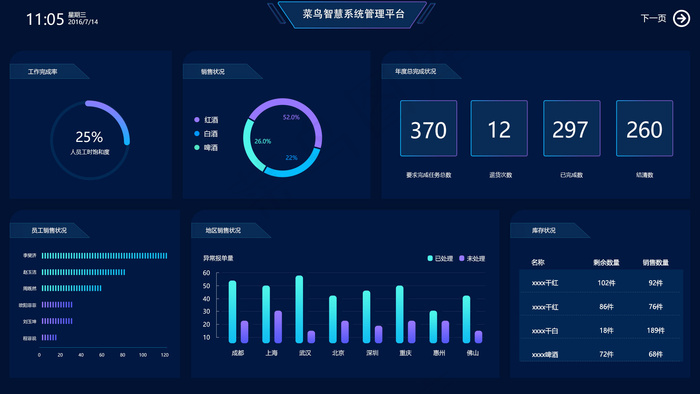Click the 上海 purple unprocessed bar
The height and width of the screenshot is (394, 700).
point(278,327)
